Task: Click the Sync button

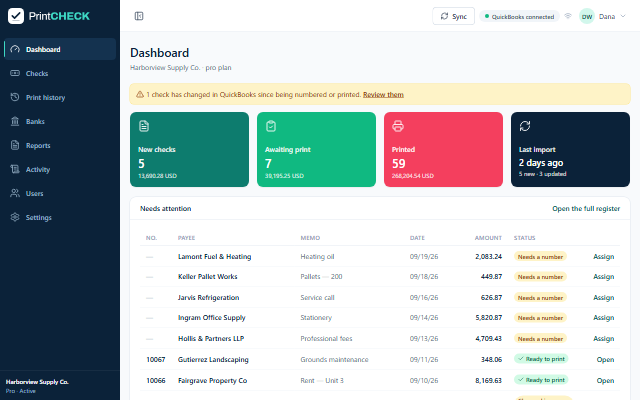Action: coord(453,16)
